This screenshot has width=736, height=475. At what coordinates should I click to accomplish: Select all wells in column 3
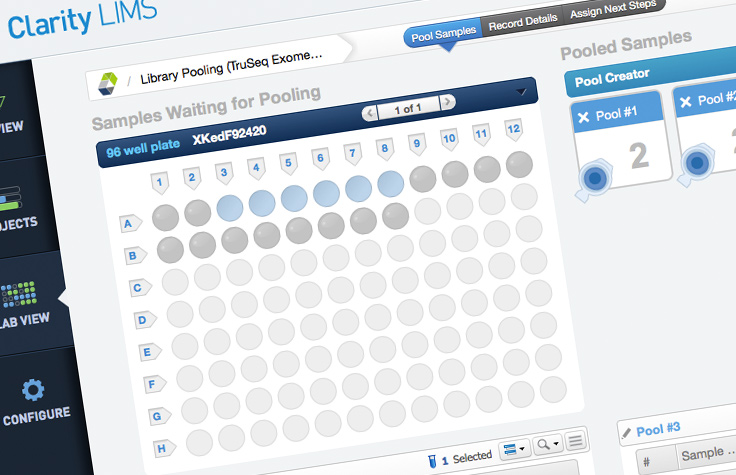click(x=224, y=172)
